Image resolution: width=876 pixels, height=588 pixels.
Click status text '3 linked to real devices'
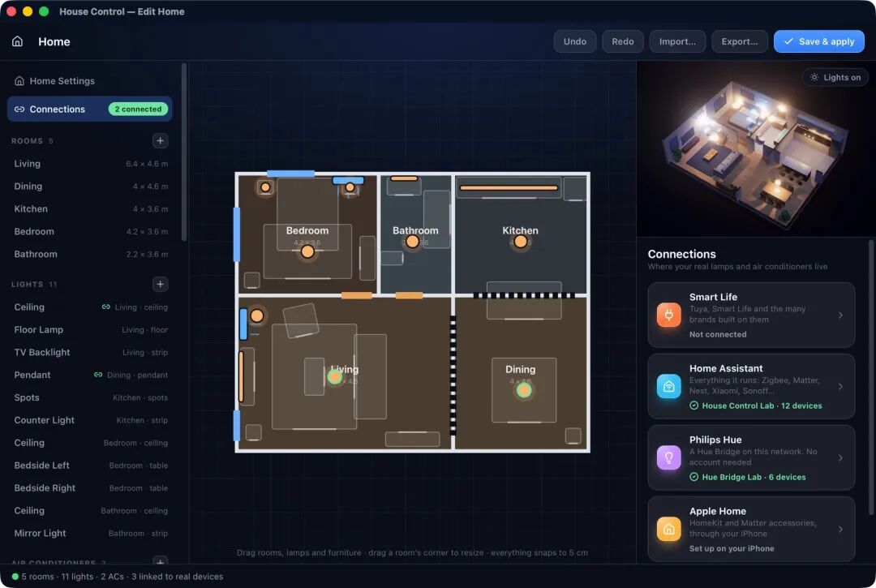pyautogui.click(x=177, y=577)
